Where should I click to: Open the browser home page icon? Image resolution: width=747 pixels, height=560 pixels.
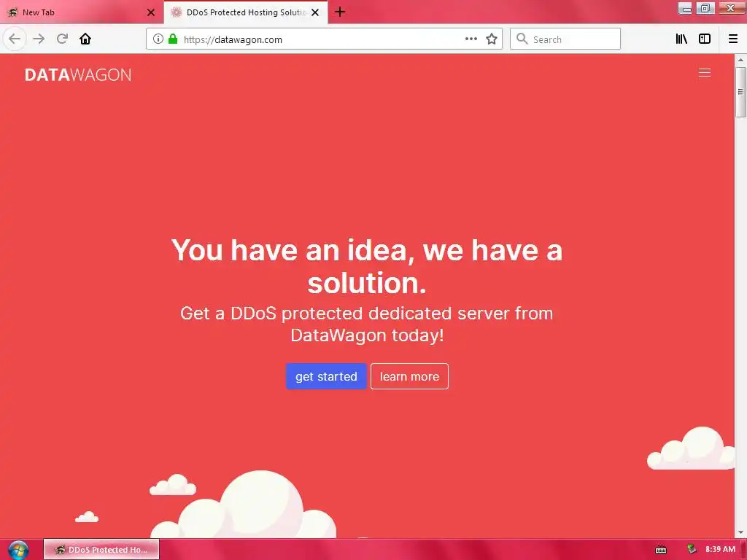85,39
